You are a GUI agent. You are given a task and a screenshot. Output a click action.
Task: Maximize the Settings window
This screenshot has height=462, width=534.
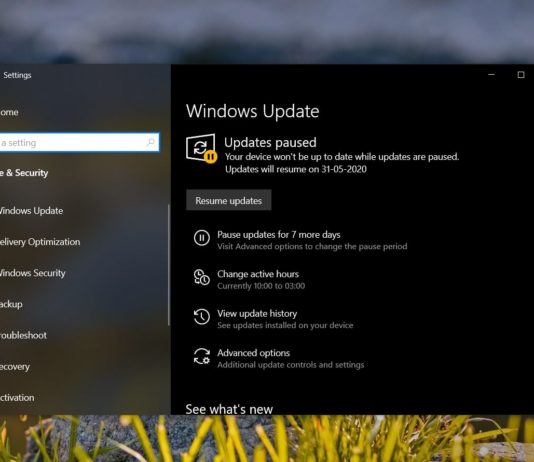click(521, 75)
